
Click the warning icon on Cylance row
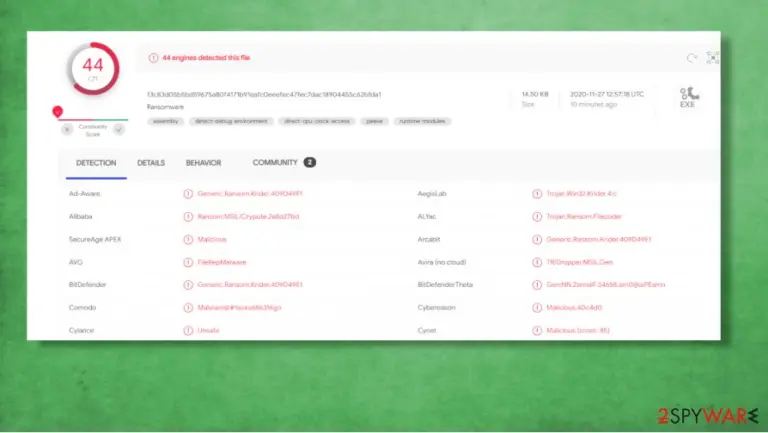click(x=188, y=331)
